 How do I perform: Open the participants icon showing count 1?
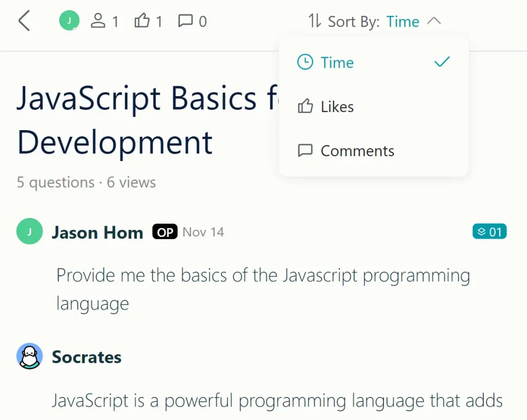(x=99, y=21)
